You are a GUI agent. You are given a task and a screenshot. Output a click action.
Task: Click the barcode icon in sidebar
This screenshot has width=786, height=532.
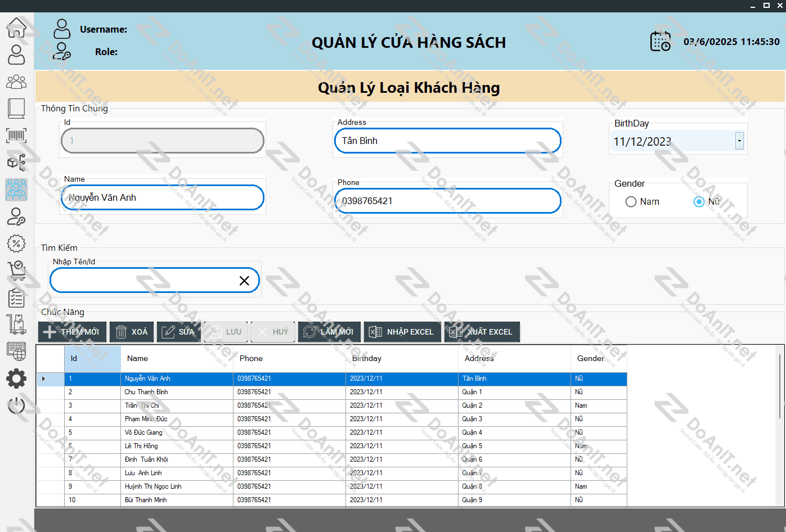[x=16, y=135]
